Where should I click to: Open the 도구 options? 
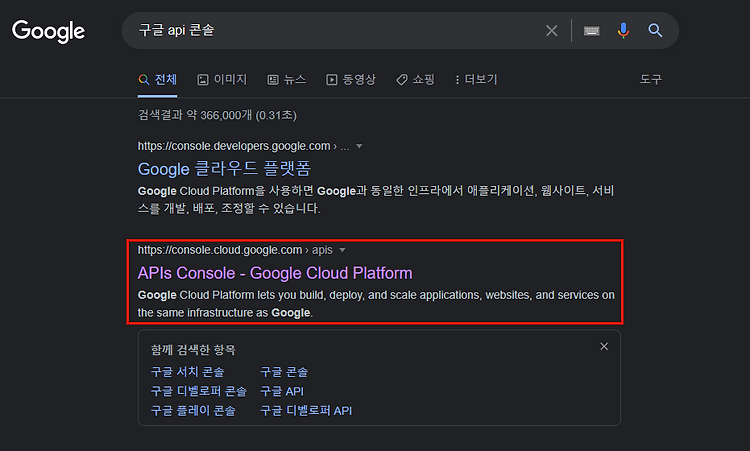[x=651, y=79]
